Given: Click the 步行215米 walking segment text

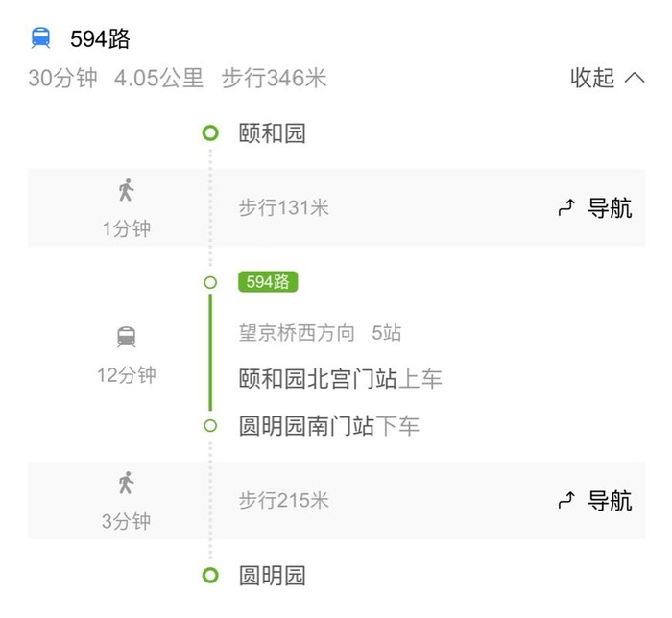Looking at the screenshot, I should [x=283, y=500].
